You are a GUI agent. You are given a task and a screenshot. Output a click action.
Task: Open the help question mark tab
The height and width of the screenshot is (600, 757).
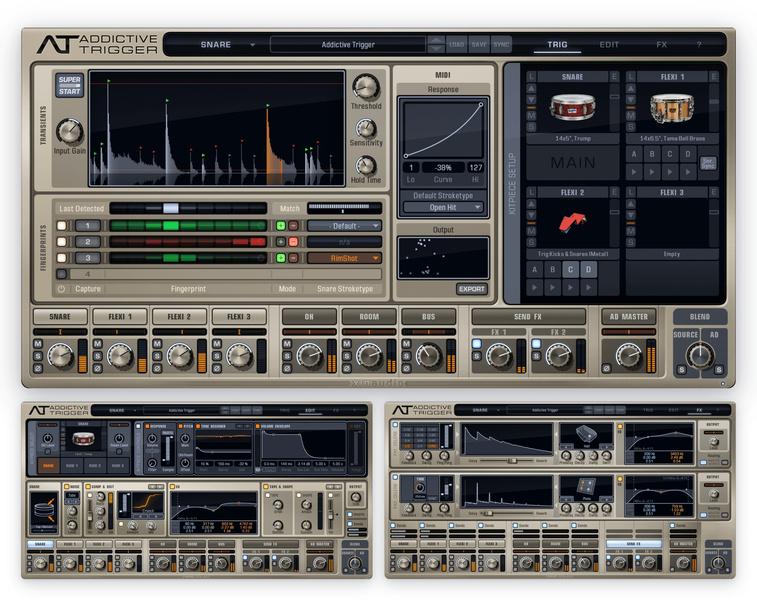point(699,44)
